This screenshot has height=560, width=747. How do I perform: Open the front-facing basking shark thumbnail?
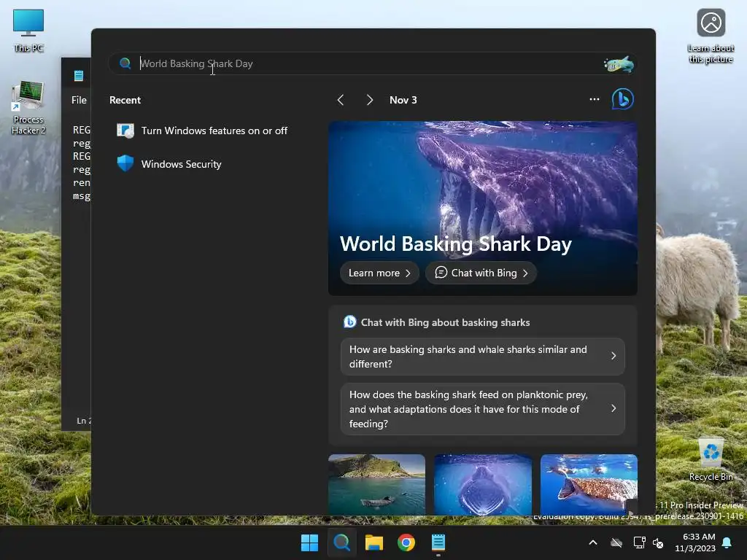coord(483,484)
